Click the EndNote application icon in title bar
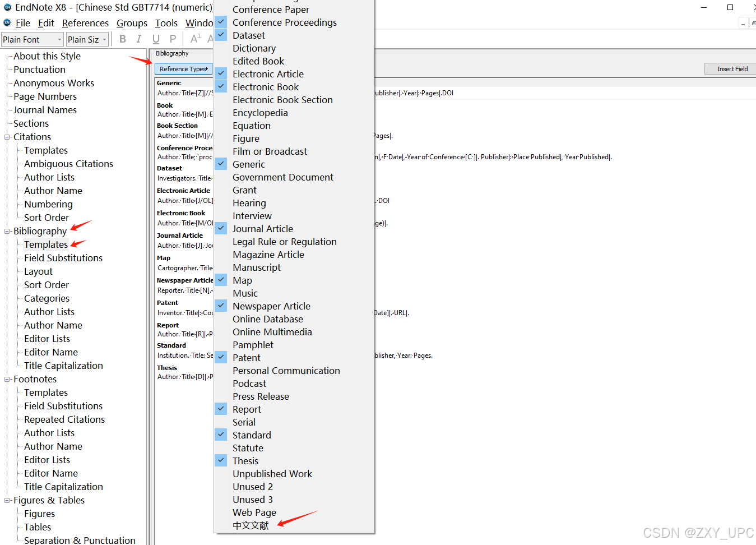This screenshot has height=545, width=756. tap(7, 7)
